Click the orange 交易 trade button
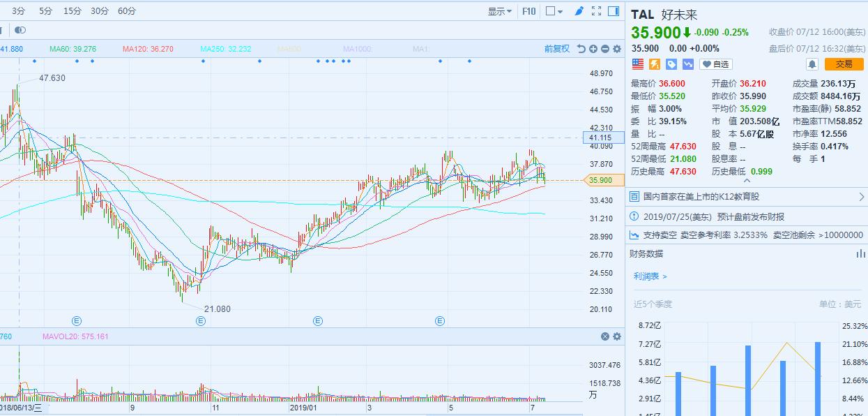 tap(844, 64)
